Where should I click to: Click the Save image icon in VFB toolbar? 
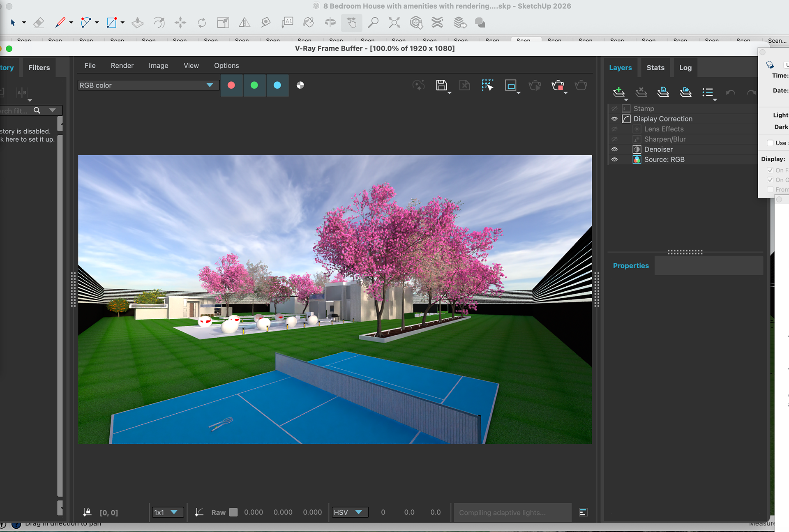(441, 85)
